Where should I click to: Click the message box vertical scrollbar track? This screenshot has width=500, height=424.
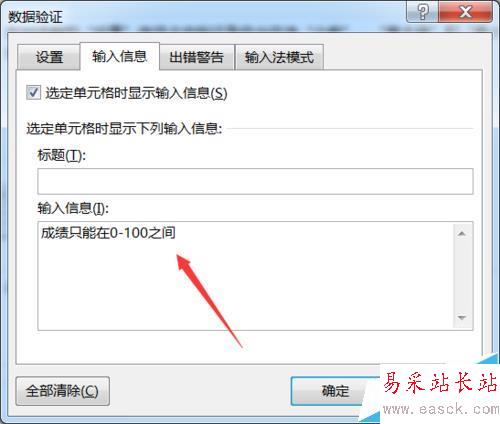click(x=462, y=276)
